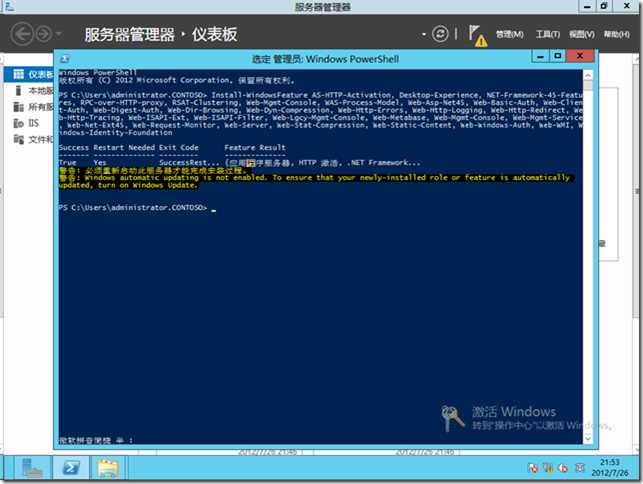
Task: Click the volume system tray icon
Action: [x=563, y=468]
